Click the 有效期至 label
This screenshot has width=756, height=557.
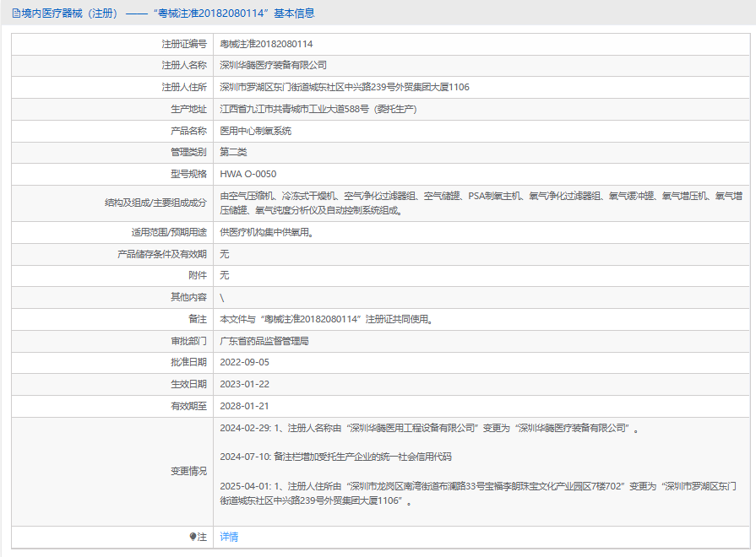click(x=188, y=406)
